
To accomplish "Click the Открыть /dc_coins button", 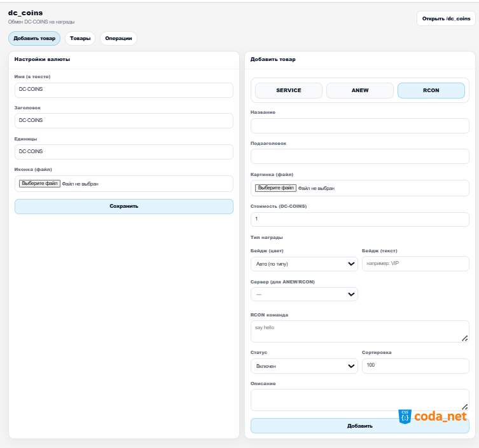I will coord(446,18).
